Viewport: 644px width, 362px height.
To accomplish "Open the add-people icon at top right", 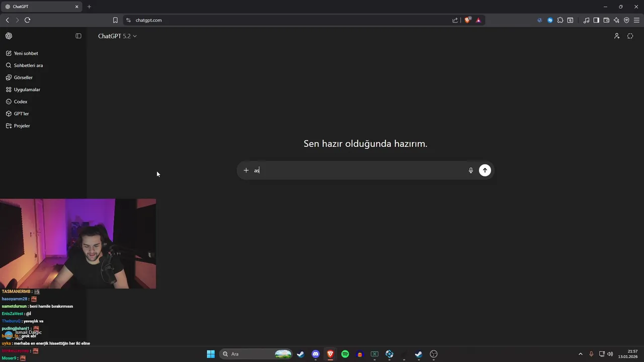I will point(617,36).
